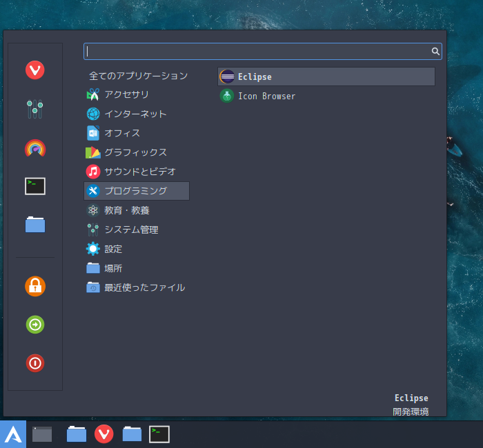Click the document icon beside オフィス
Image resolution: width=483 pixels, height=448 pixels.
coord(92,133)
